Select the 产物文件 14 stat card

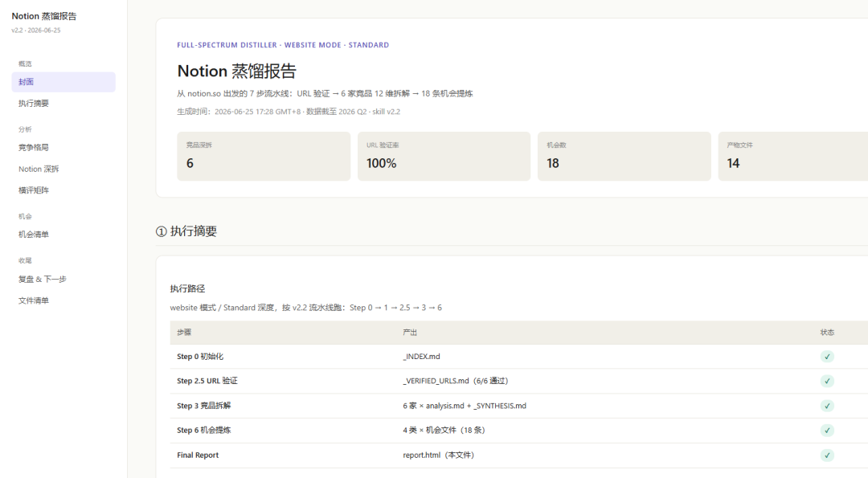tap(793, 156)
